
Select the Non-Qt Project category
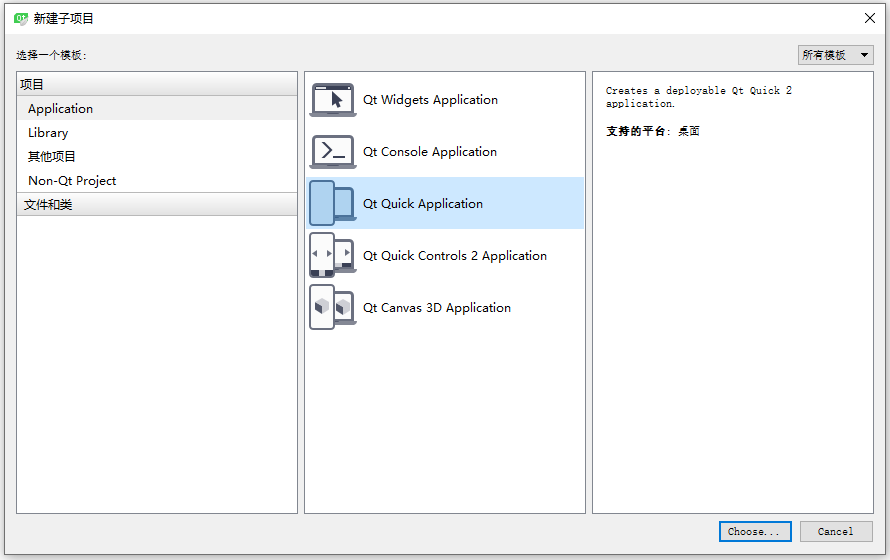click(157, 180)
